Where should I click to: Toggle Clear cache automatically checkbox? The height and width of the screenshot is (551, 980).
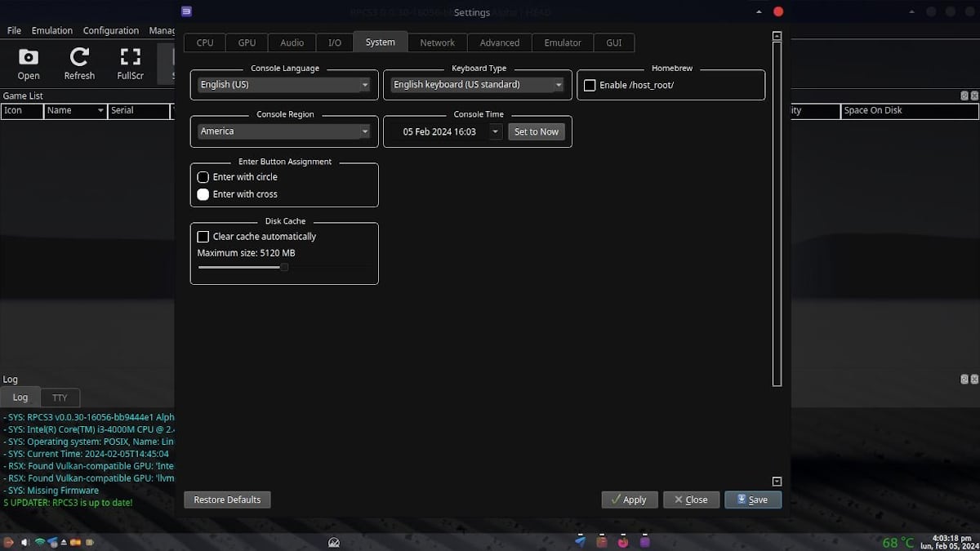tap(203, 237)
